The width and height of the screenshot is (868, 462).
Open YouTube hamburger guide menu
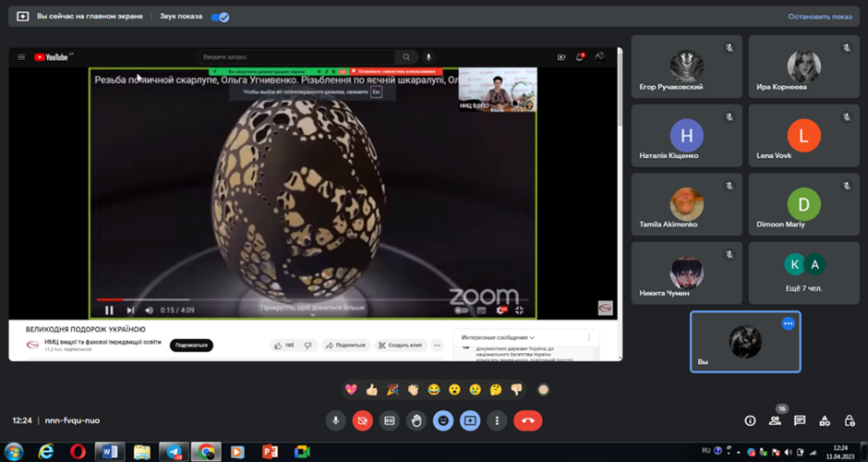click(21, 57)
